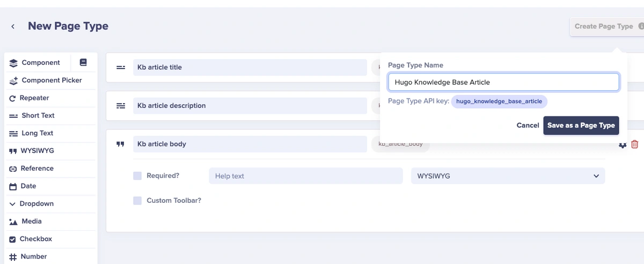Add a Media field type
This screenshot has width=644, height=264.
32,222
